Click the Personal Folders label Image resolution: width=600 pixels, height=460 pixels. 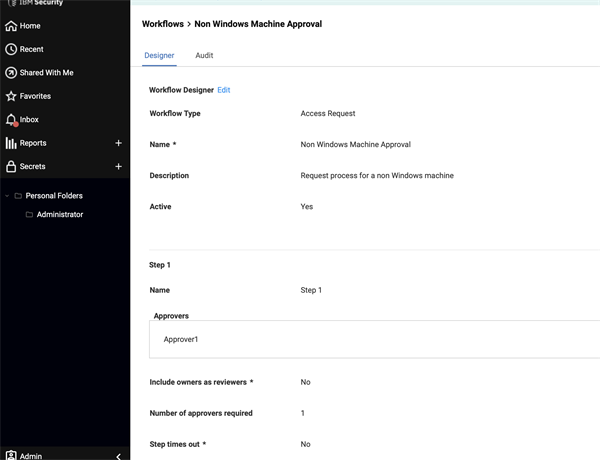tap(54, 196)
